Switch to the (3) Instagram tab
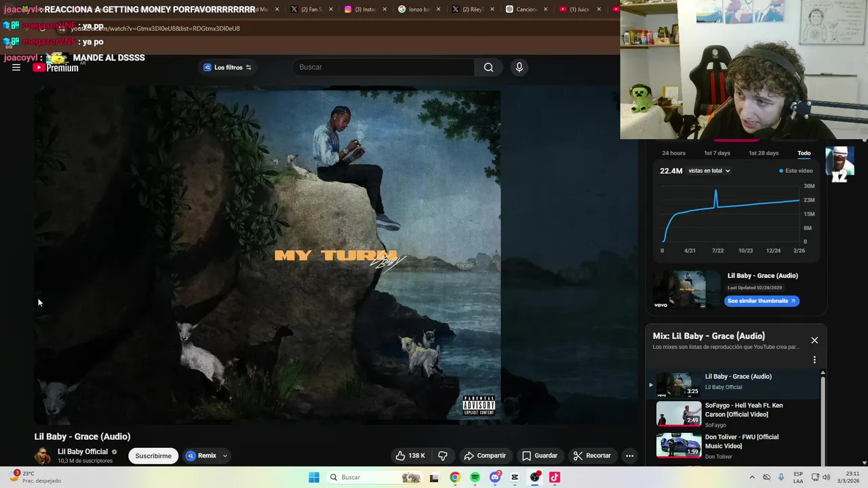This screenshot has width=868, height=488. 366,9
